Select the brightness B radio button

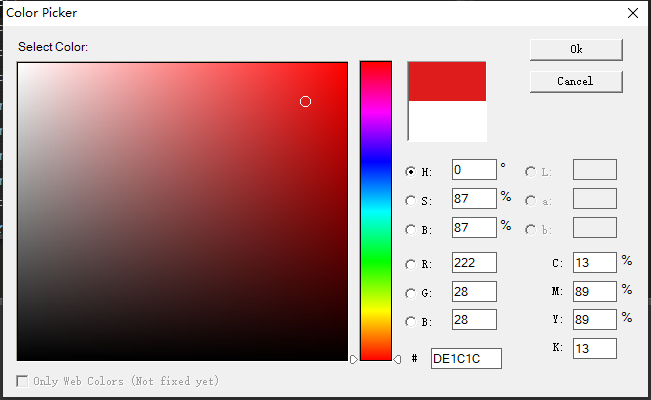411,230
